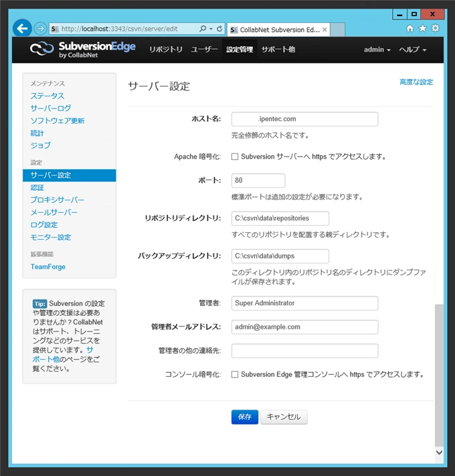The width and height of the screenshot is (455, 476).
Task: Click the ホスト名 input field
Action: (x=305, y=119)
